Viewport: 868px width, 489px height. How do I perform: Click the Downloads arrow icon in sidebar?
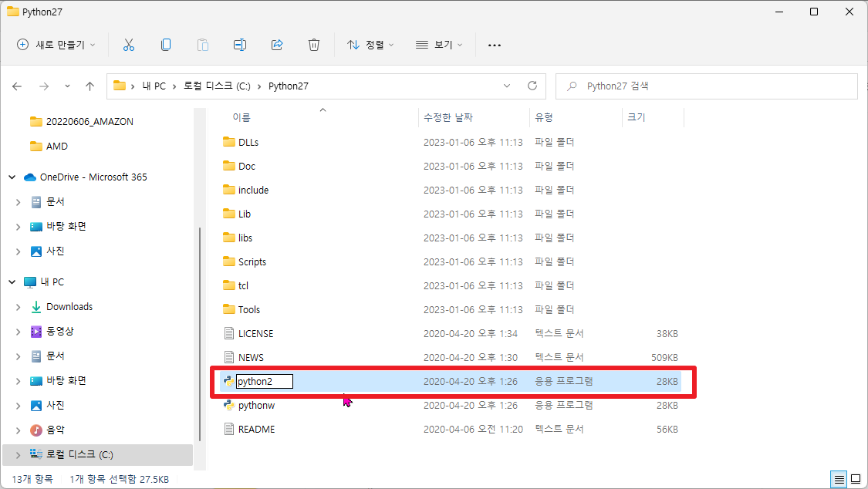(36, 306)
